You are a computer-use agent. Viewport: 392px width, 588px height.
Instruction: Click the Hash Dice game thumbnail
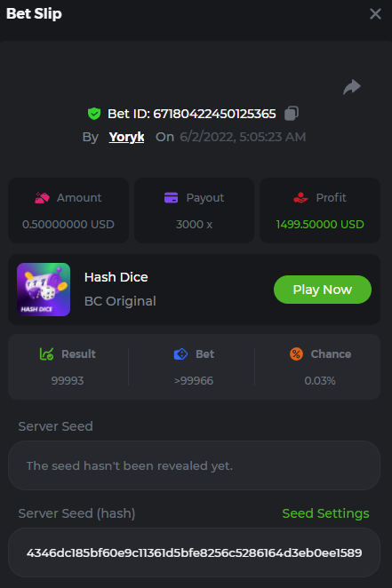[44, 290]
